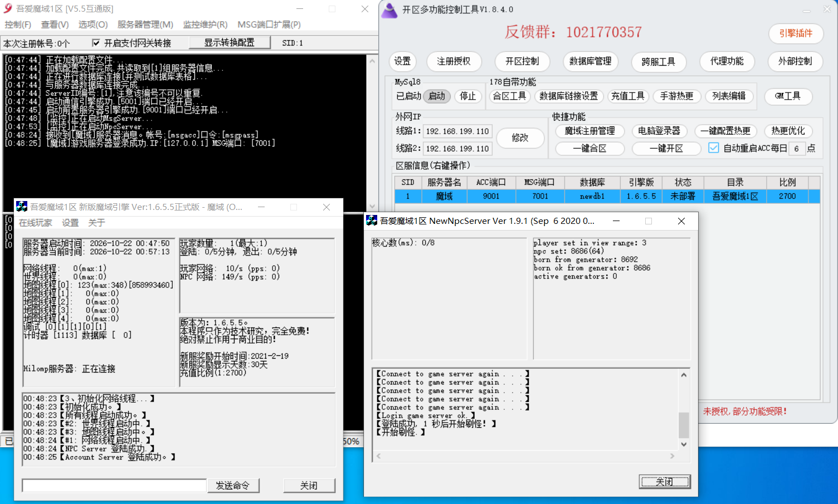Click NewNpcServer log scrollbar down arrow
The height and width of the screenshot is (504, 838).
click(x=684, y=444)
